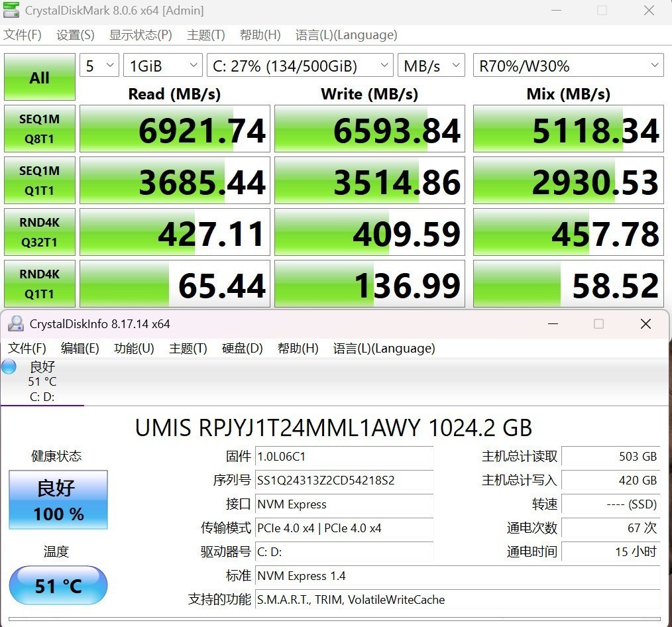This screenshot has width=672, height=627.
Task: Expand the 1GiB test size dropdown
Action: click(x=162, y=66)
